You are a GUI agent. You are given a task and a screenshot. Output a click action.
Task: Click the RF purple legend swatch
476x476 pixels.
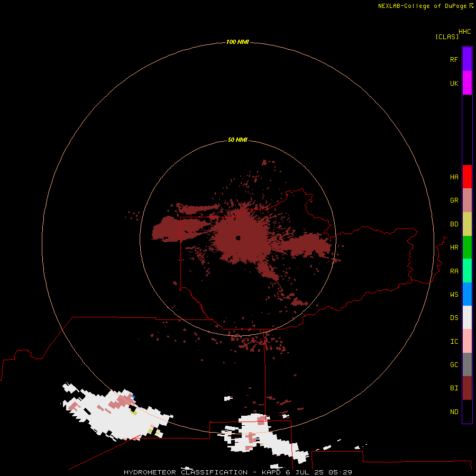pyautogui.click(x=467, y=59)
